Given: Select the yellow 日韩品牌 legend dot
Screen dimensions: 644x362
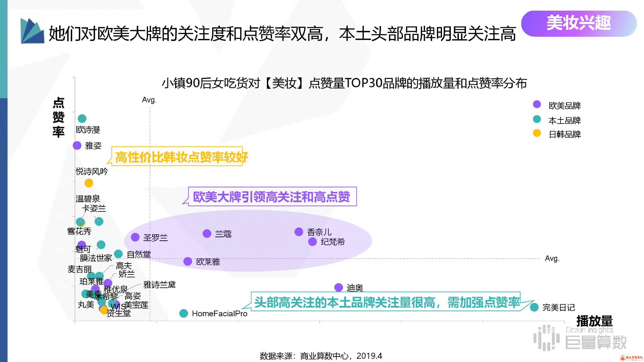Looking at the screenshot, I should [537, 133].
